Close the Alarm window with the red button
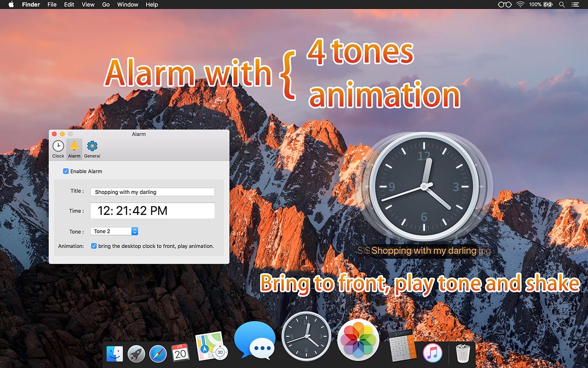588x368 pixels. click(54, 134)
